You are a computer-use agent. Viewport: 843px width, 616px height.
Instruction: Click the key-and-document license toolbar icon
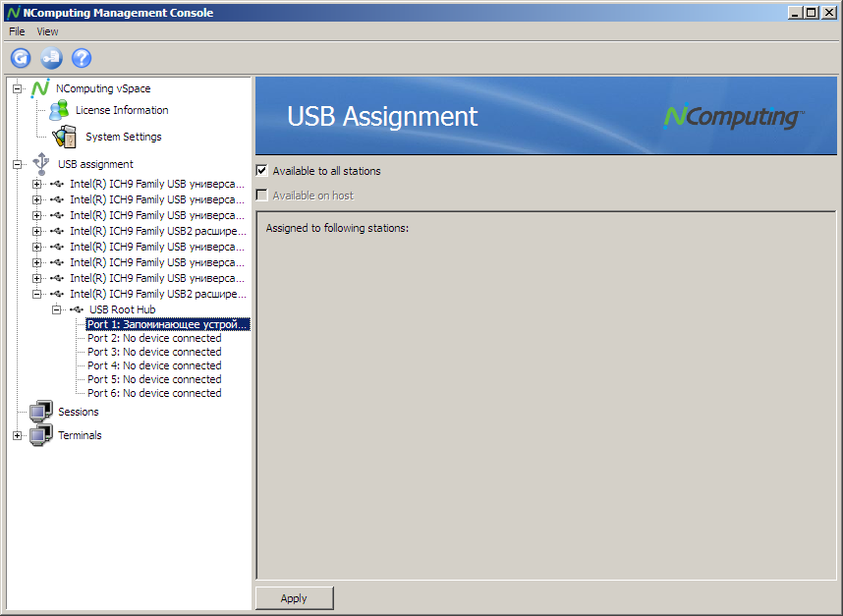click(x=51, y=58)
